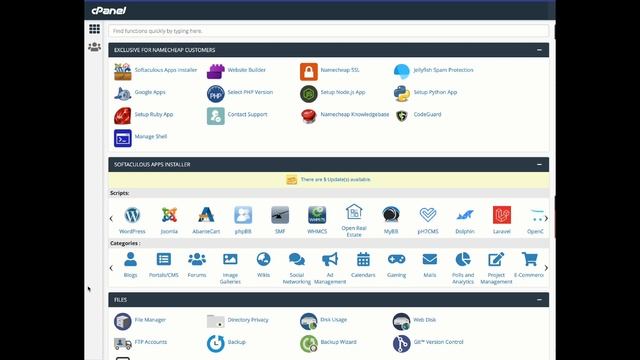Select the Open Real Estate script

click(354, 220)
